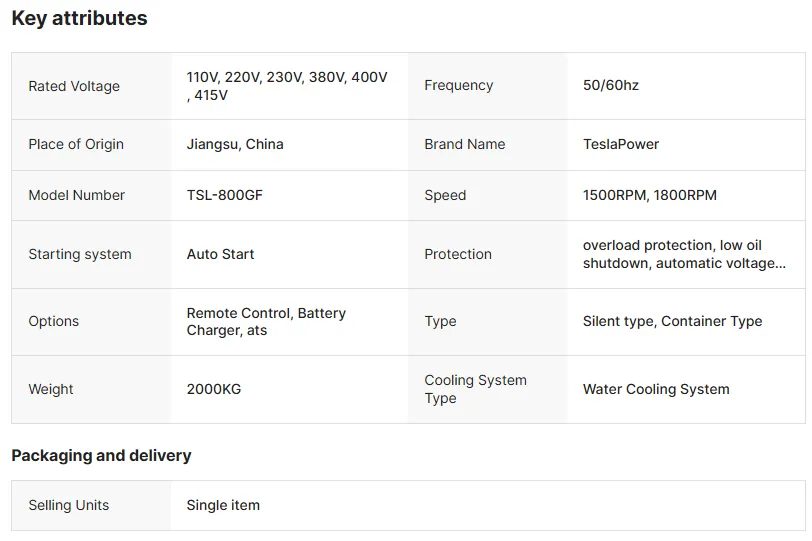
Task: Select the Water Cooling System value
Action: pos(656,389)
